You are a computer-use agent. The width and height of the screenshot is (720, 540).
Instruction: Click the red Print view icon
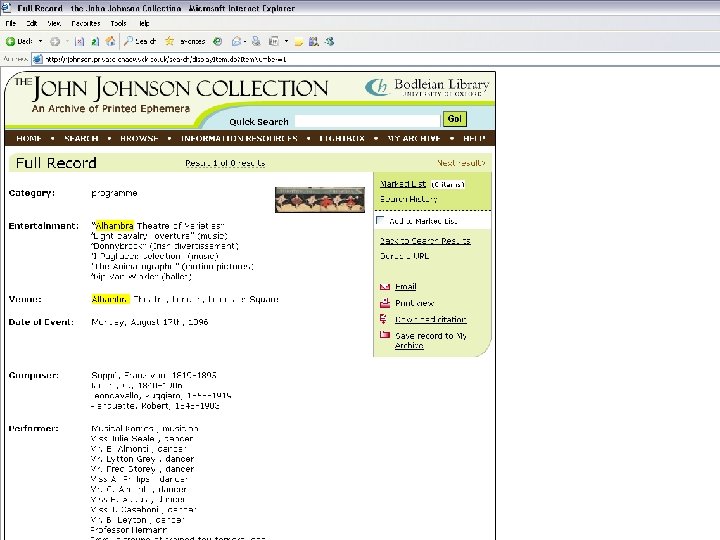(385, 303)
